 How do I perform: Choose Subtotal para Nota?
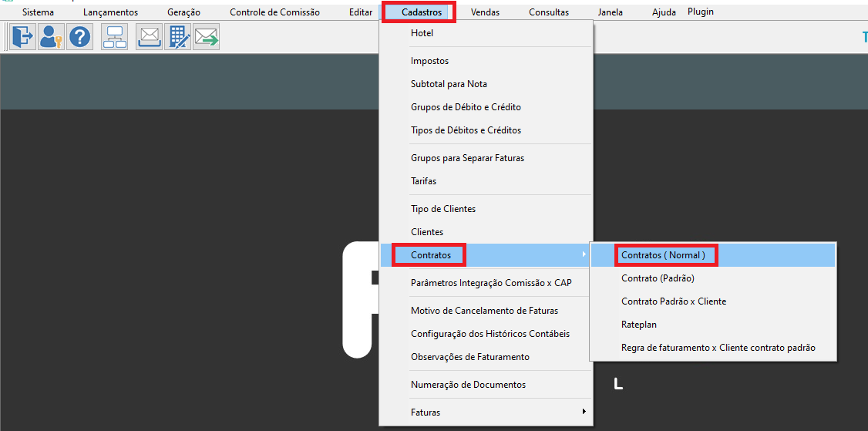point(486,84)
